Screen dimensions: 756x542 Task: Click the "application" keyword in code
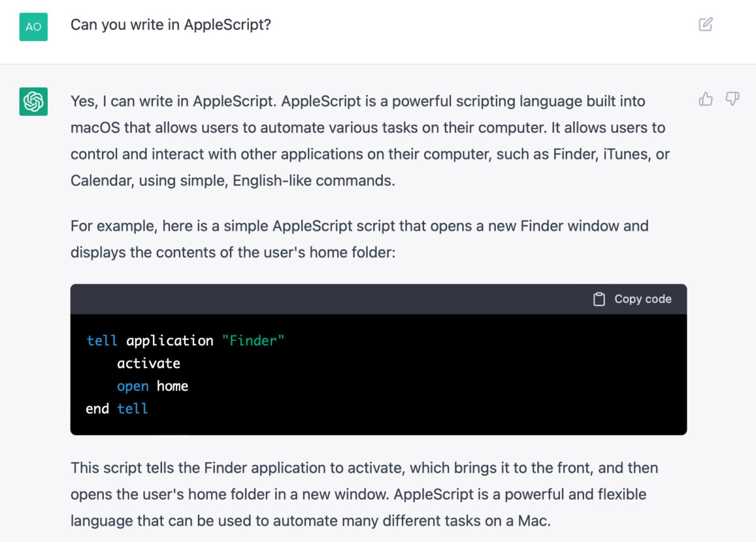tap(169, 341)
